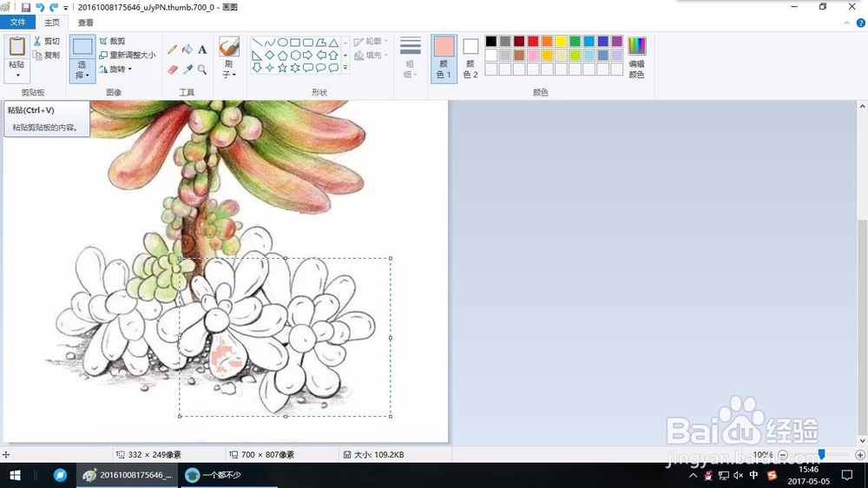Screen dimensions: 868x488
Task: Pick the yellow color swatch
Action: point(561,41)
